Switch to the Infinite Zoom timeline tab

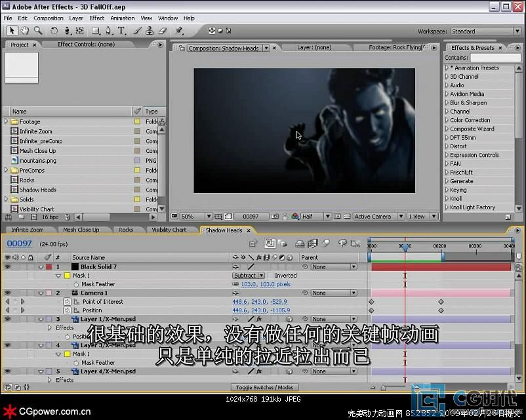[27, 230]
